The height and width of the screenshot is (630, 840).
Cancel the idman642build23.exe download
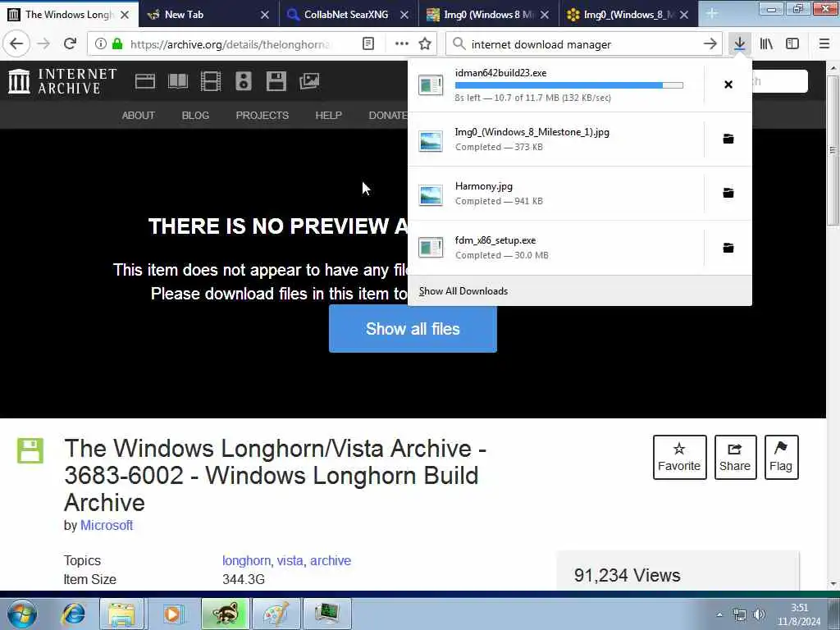728,84
